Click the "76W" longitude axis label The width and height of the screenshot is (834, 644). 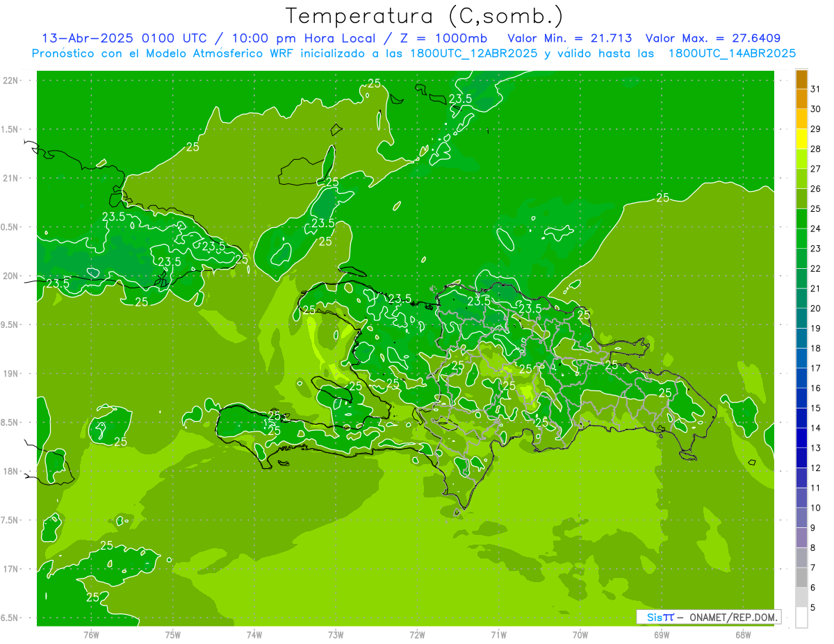pos(91,635)
